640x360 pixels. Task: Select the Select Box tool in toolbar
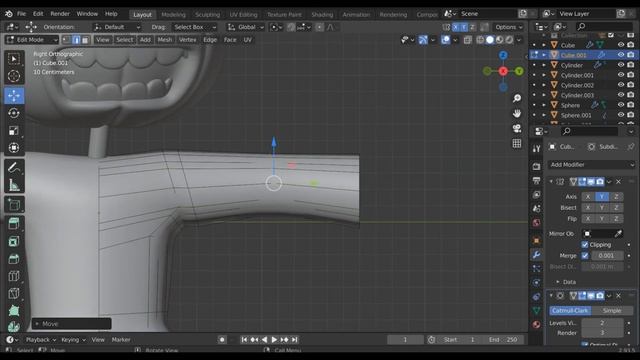point(14,59)
